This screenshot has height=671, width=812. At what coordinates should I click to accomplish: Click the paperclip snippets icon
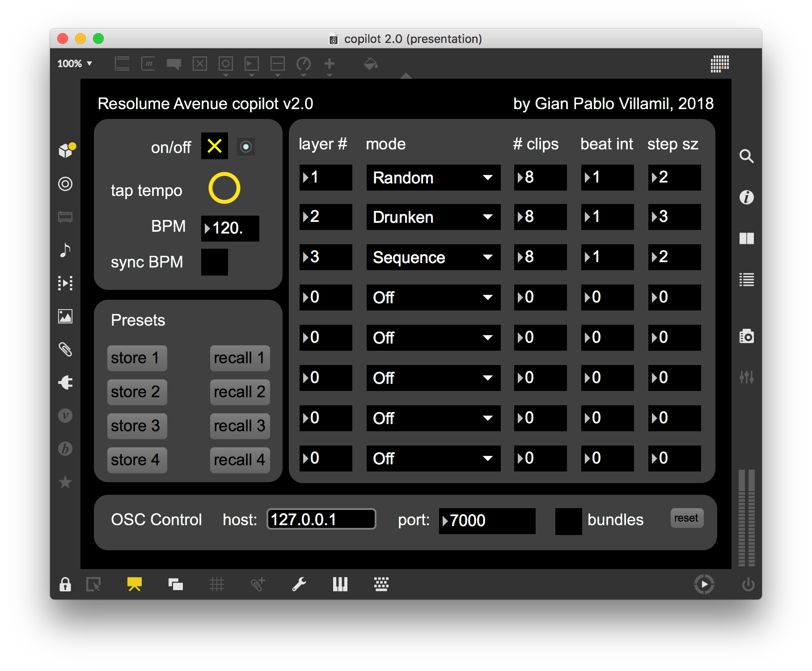pos(65,349)
